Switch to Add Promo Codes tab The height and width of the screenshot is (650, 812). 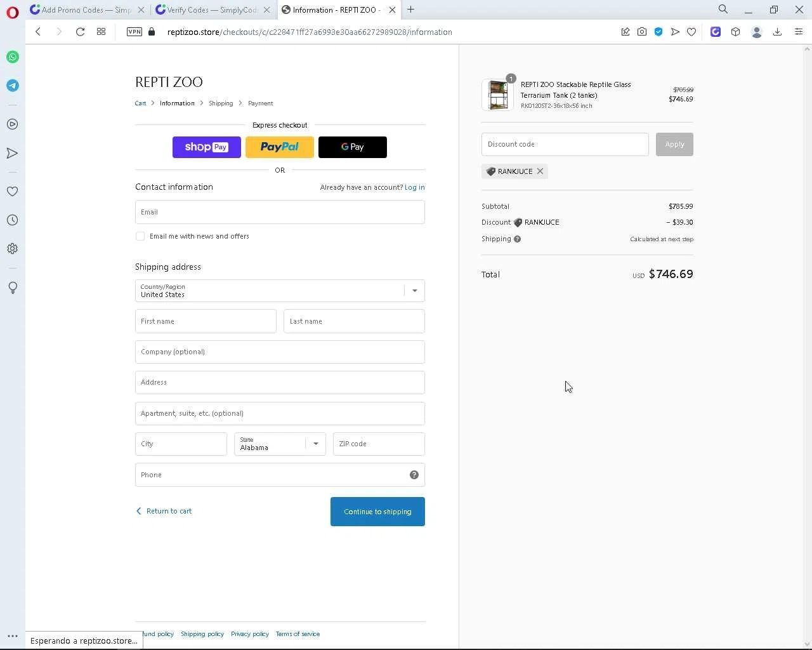click(x=87, y=10)
